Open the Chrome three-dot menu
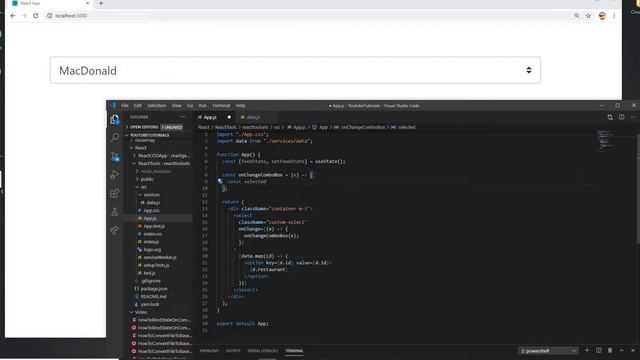The height and width of the screenshot is (360, 640). point(614,16)
